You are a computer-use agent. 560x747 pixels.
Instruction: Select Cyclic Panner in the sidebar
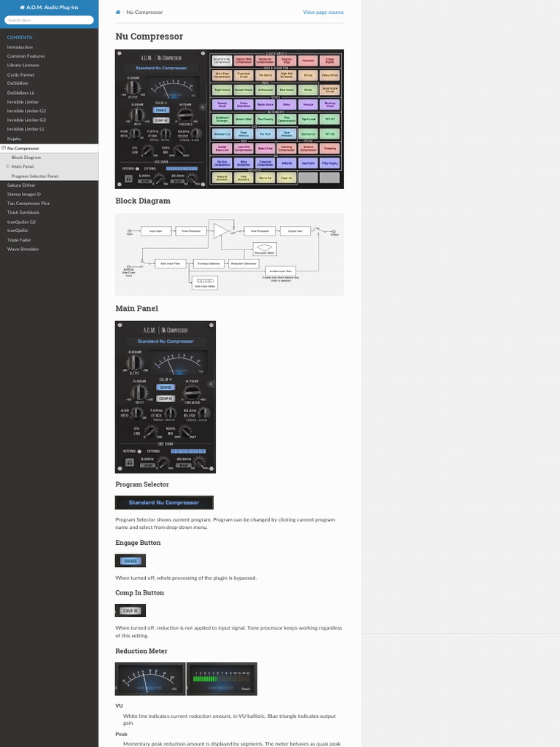tap(21, 75)
